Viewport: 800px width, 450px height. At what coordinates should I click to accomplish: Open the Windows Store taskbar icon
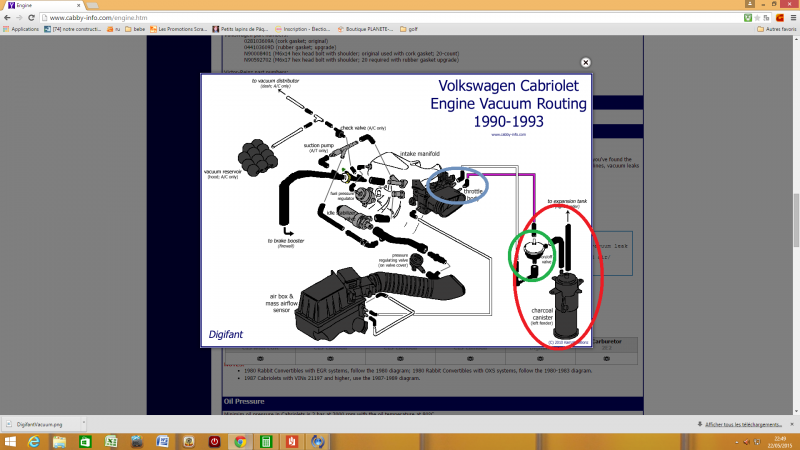(85, 441)
